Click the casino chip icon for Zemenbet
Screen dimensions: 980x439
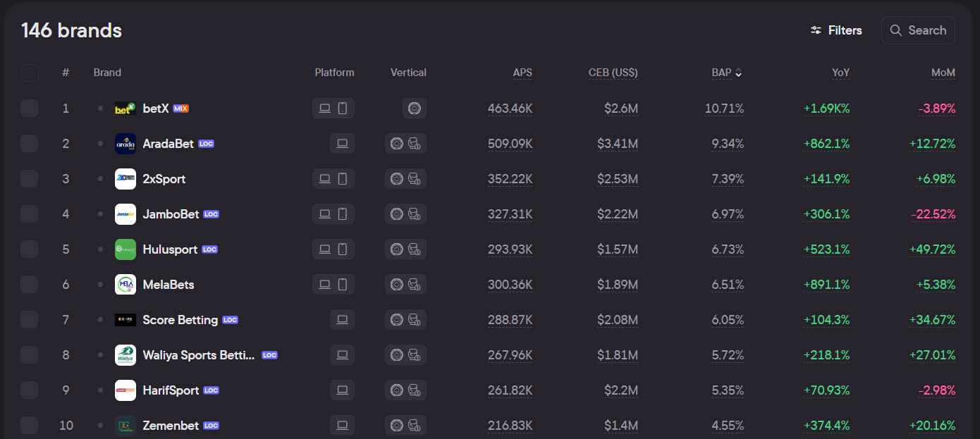coord(397,426)
